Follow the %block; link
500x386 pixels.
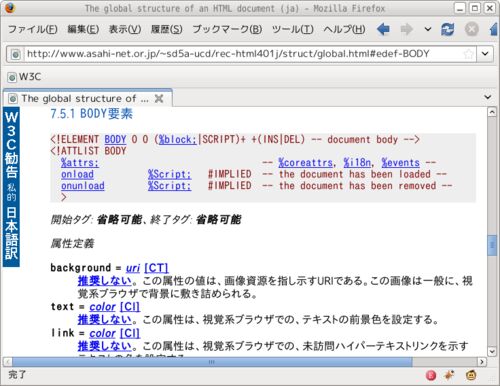177,139
